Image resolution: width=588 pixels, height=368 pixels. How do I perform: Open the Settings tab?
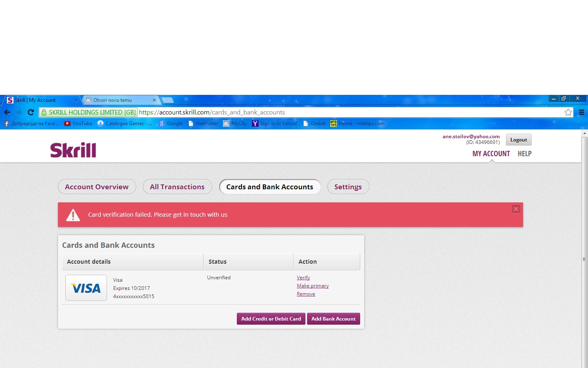click(348, 187)
